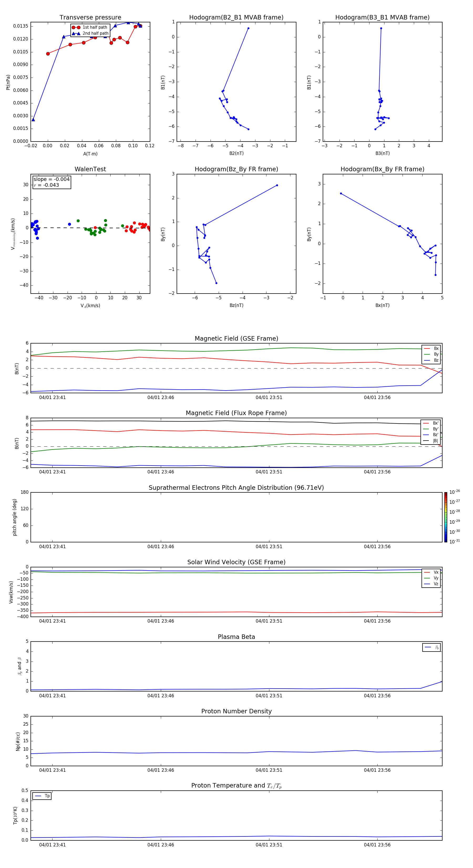Click the 'Vremaining(km/s)' y-axis label
The width and height of the screenshot is (473, 868).
point(13,234)
